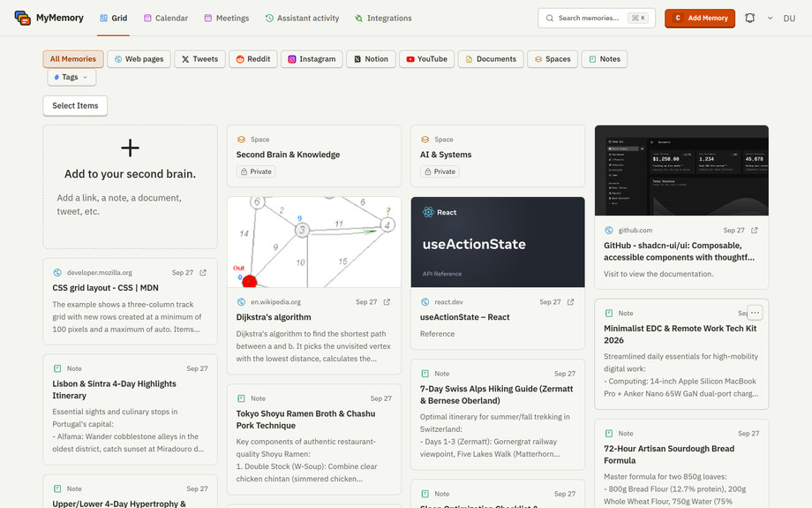Open external link icon on GitHub shadcn-ui card
Image resolution: width=812 pixels, height=508 pixels.
[x=755, y=231]
